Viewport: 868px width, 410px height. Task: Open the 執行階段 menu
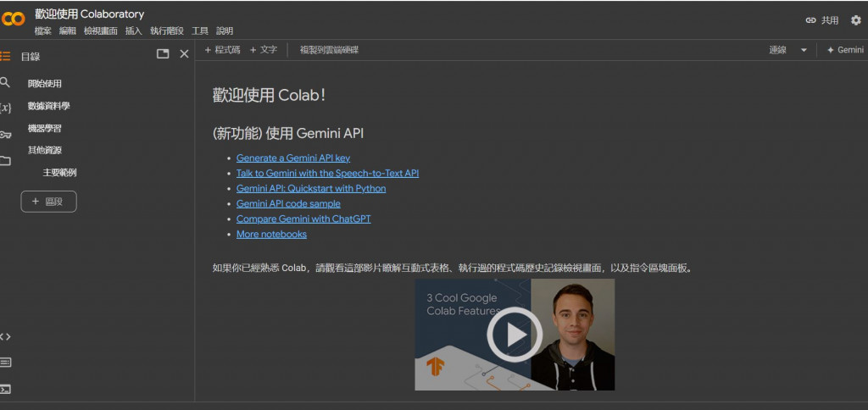tap(167, 31)
